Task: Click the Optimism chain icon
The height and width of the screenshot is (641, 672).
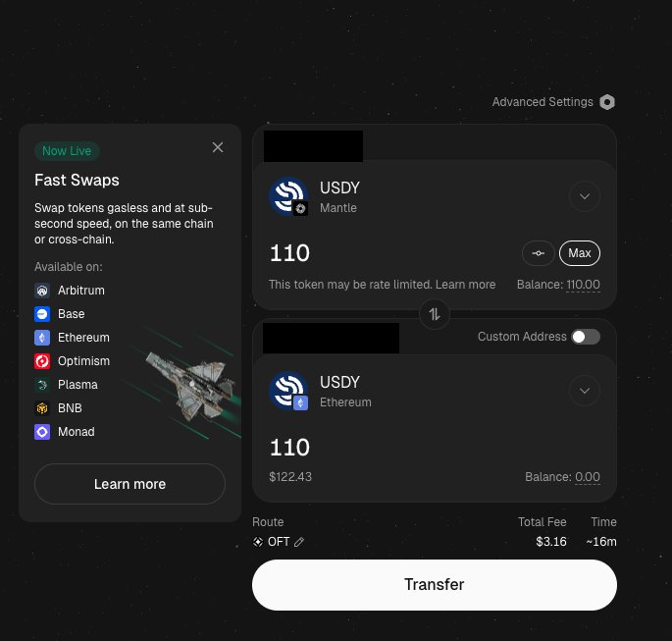Action: pos(42,361)
